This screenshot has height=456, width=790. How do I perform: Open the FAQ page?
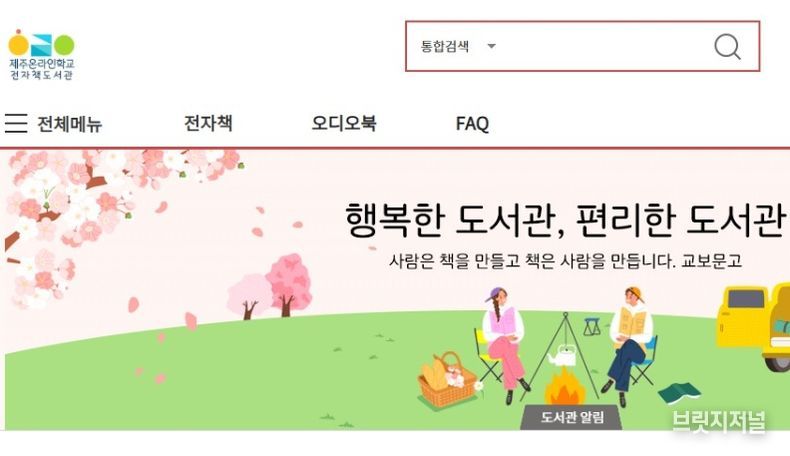coord(472,123)
